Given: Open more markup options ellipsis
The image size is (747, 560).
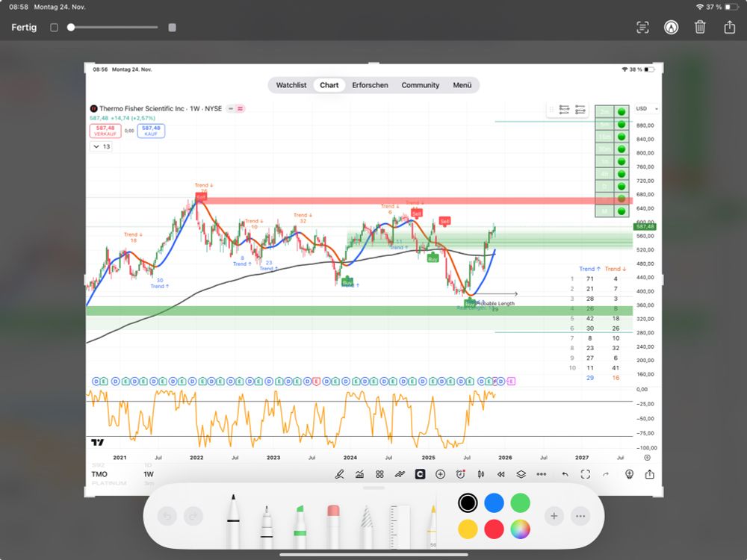Looking at the screenshot, I should click(x=580, y=516).
